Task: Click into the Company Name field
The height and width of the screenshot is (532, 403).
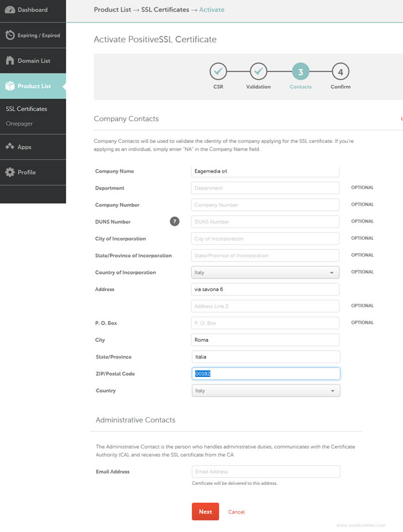Action: click(x=265, y=171)
